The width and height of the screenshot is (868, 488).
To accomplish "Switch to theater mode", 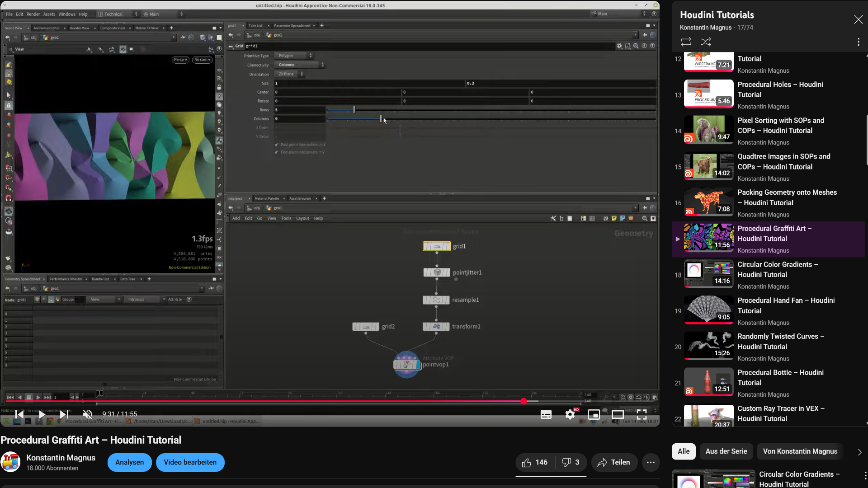I will click(x=618, y=414).
